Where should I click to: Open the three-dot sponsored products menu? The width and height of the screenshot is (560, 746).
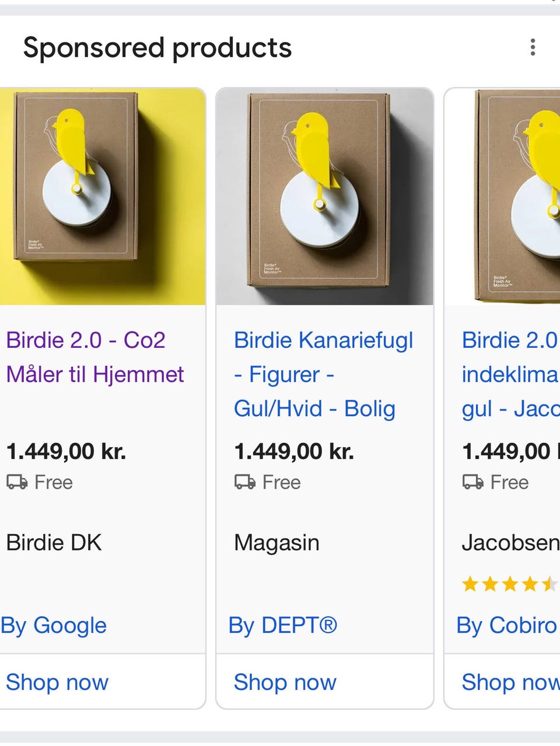533,47
